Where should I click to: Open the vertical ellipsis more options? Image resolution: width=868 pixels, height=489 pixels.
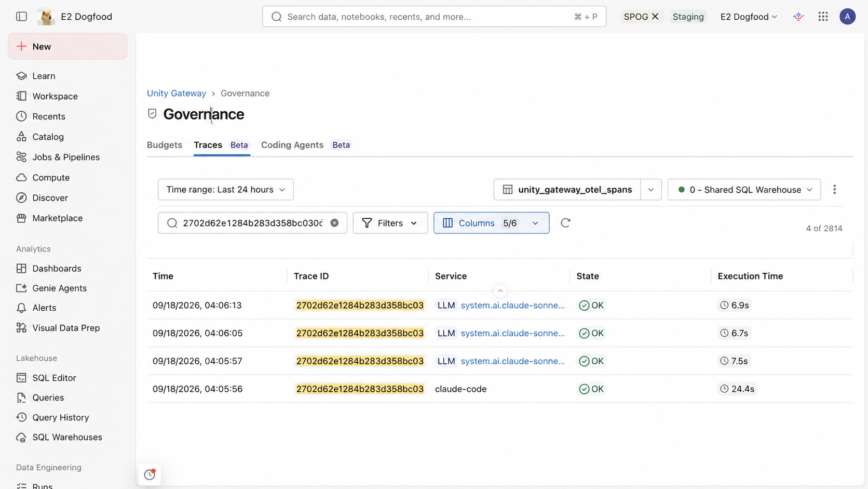(x=834, y=190)
